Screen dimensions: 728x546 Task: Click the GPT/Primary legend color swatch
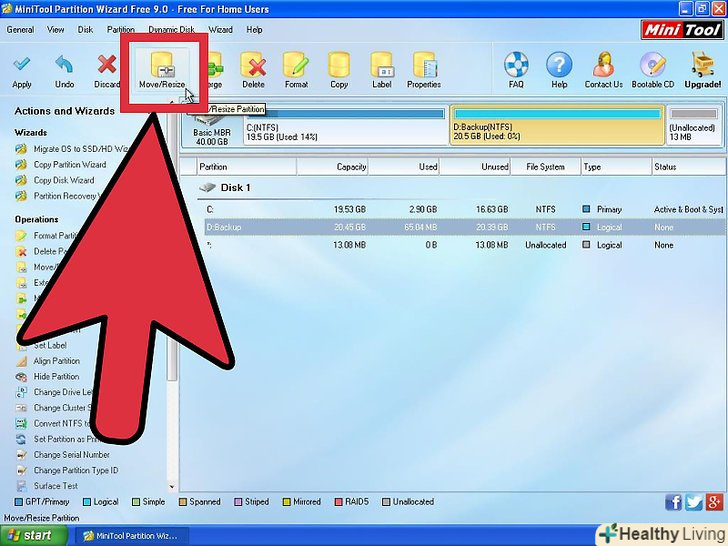point(19,502)
